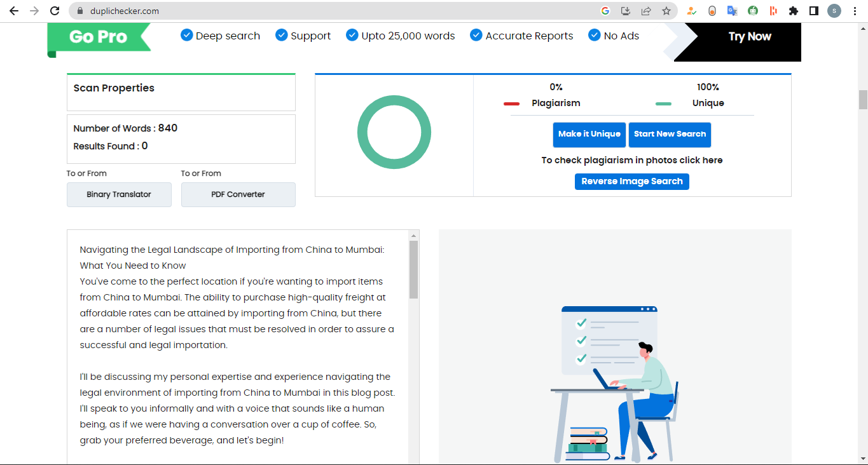The width and height of the screenshot is (868, 465).
Task: Click the Accurate Reports checkmark
Action: coord(476,35)
